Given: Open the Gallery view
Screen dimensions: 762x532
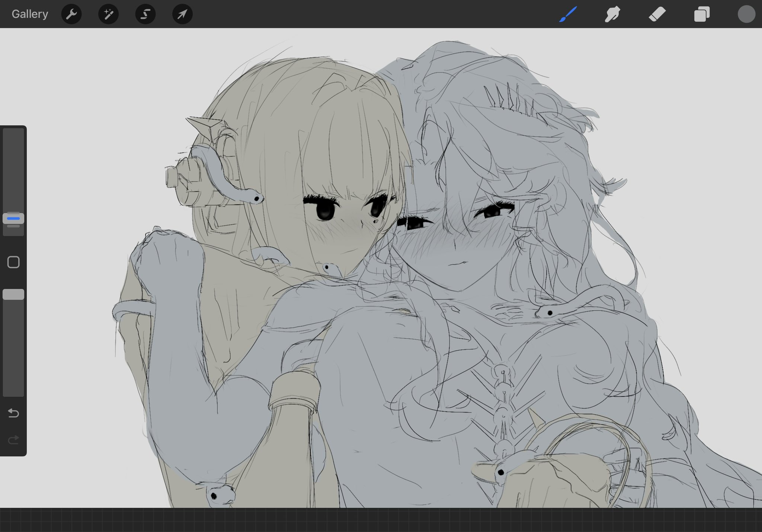Looking at the screenshot, I should click(x=30, y=14).
